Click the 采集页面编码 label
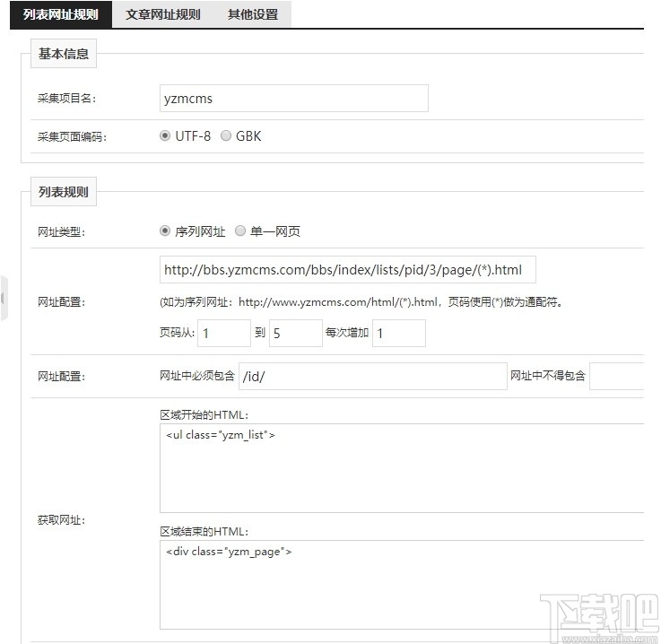 pyautogui.click(x=72, y=137)
